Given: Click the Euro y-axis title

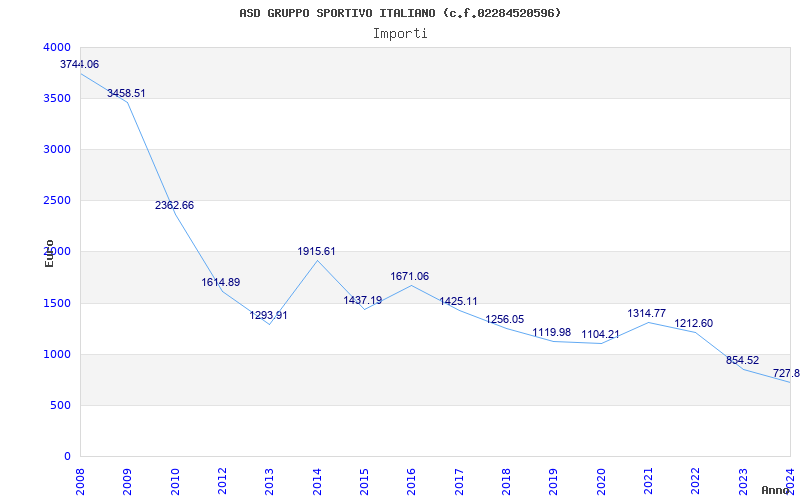Looking at the screenshot, I should (49, 252).
